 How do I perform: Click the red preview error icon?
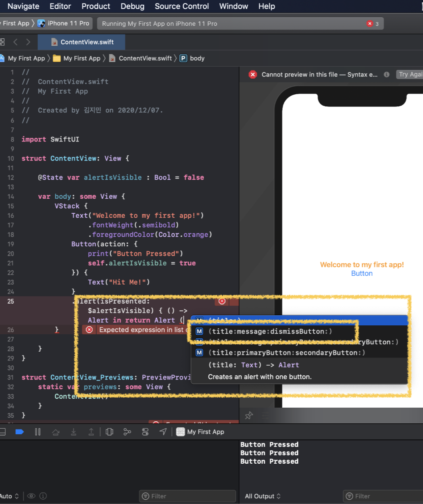(x=253, y=74)
